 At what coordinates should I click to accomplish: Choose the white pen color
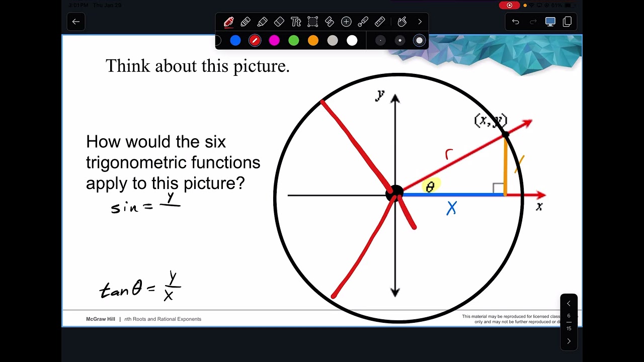pyautogui.click(x=352, y=41)
